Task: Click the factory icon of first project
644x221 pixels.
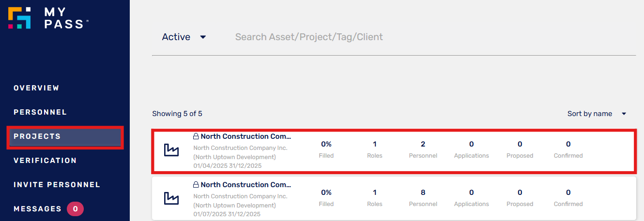Action: [171, 150]
